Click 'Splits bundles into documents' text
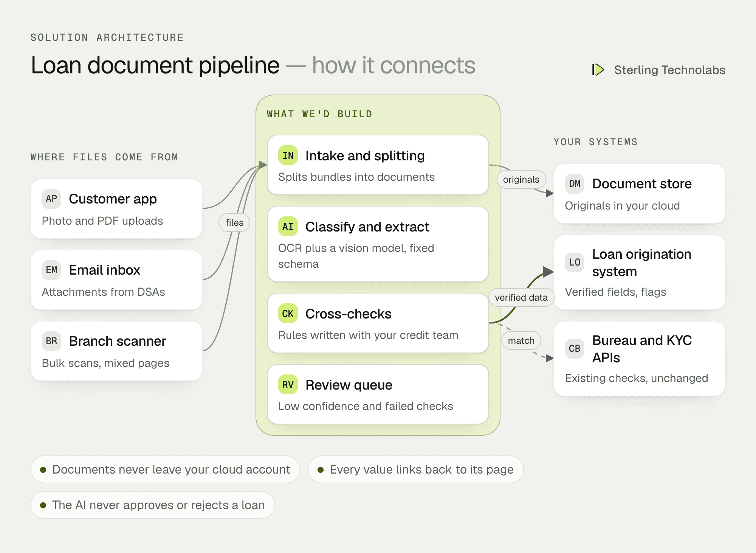This screenshot has height=553, width=756. pos(356,177)
